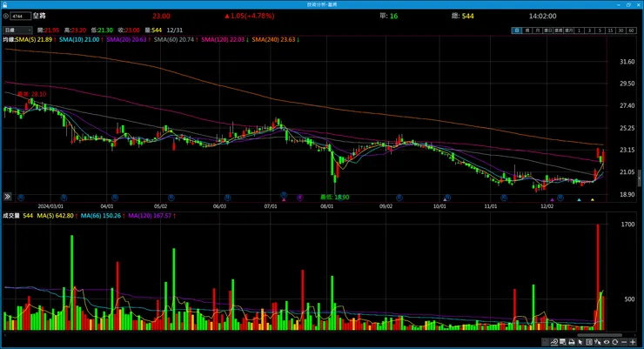Click the white triangle marker near 10/01
This screenshot has width=644, height=349.
[x=445, y=200]
